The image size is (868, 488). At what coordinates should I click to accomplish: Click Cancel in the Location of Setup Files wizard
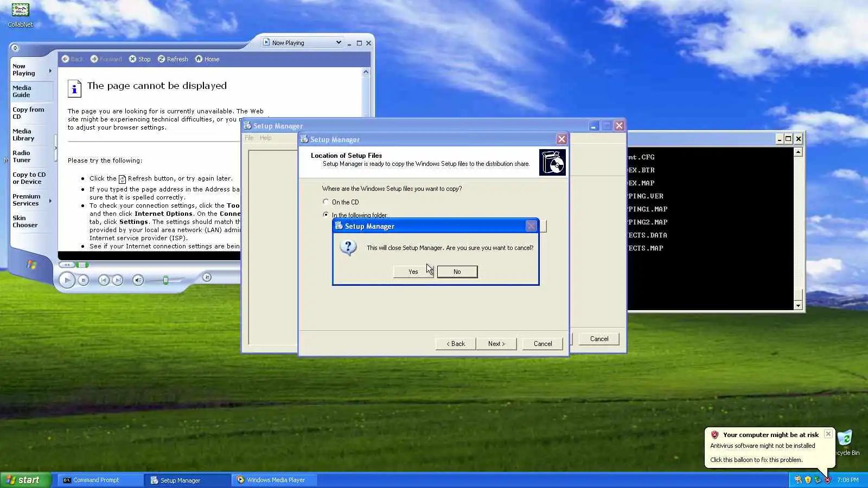(x=542, y=344)
